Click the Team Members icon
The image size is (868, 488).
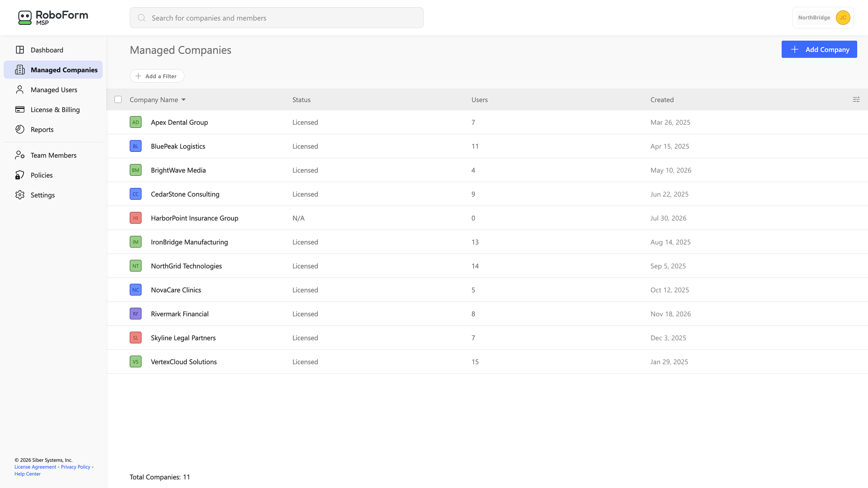point(20,155)
